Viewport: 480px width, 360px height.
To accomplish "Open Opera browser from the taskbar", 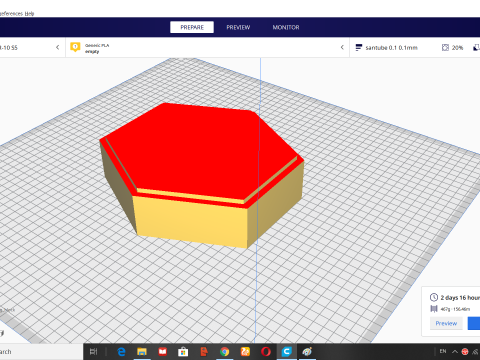I will (266, 352).
